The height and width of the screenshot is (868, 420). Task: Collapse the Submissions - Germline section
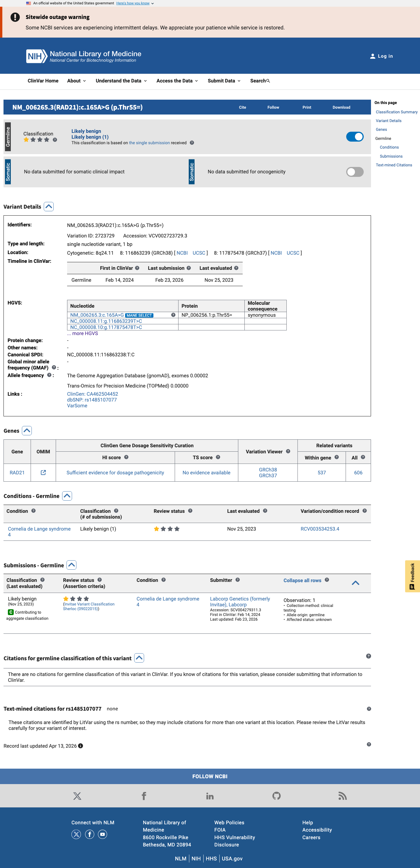coord(71,565)
